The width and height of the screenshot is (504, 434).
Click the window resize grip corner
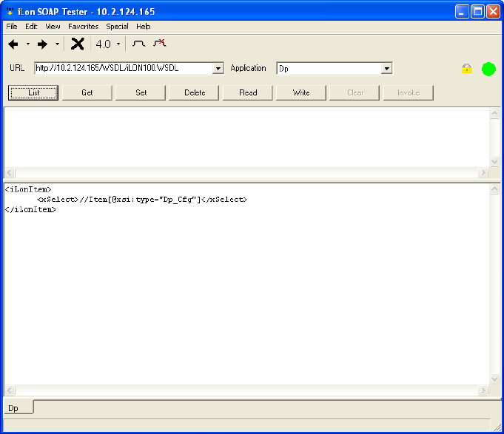tap(497, 427)
